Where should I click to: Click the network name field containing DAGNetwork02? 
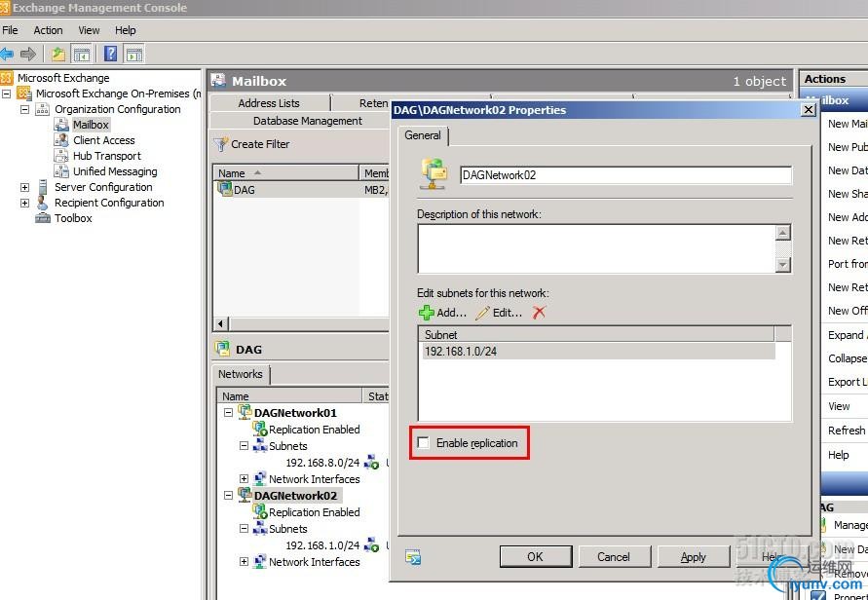point(626,175)
